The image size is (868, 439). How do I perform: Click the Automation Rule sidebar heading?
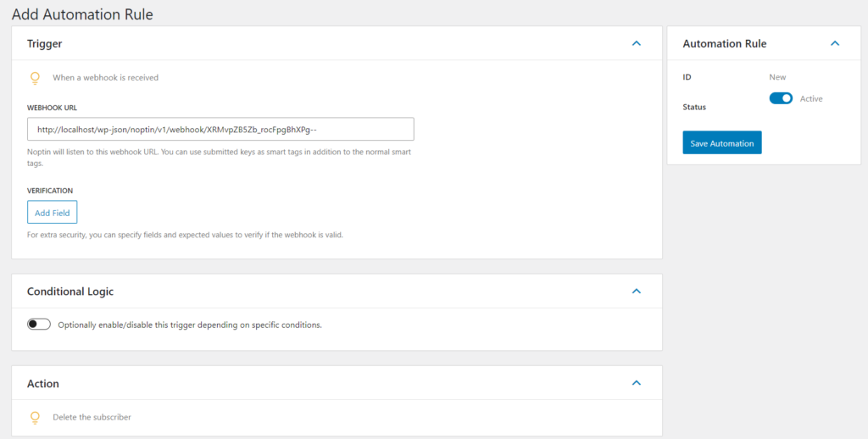tap(725, 44)
